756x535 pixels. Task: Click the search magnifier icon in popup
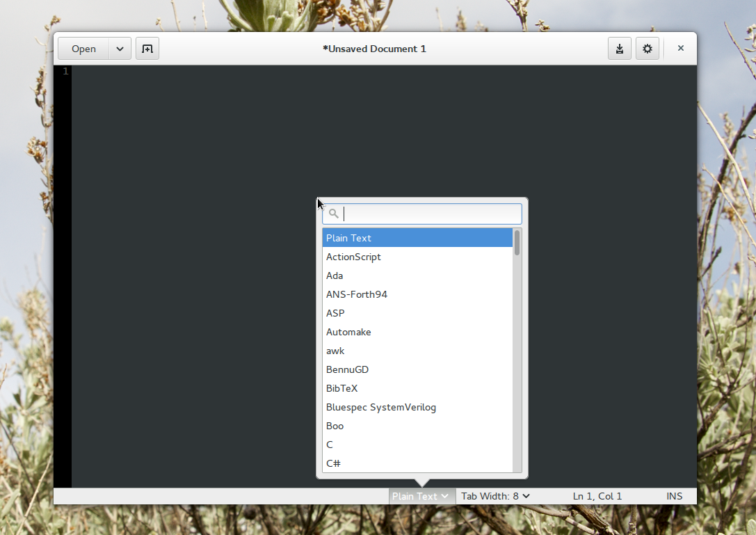(334, 214)
